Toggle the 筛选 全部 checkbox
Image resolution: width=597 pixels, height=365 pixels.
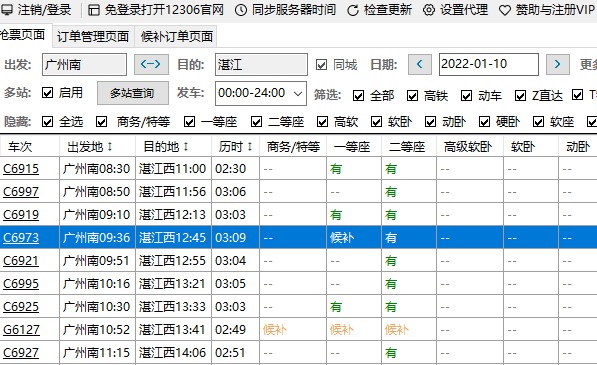[x=358, y=96]
